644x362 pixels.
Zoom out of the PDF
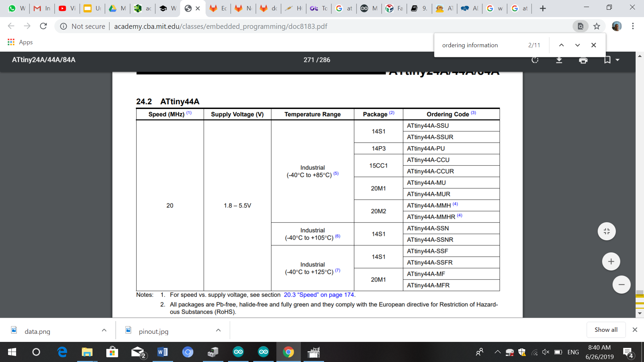click(621, 285)
